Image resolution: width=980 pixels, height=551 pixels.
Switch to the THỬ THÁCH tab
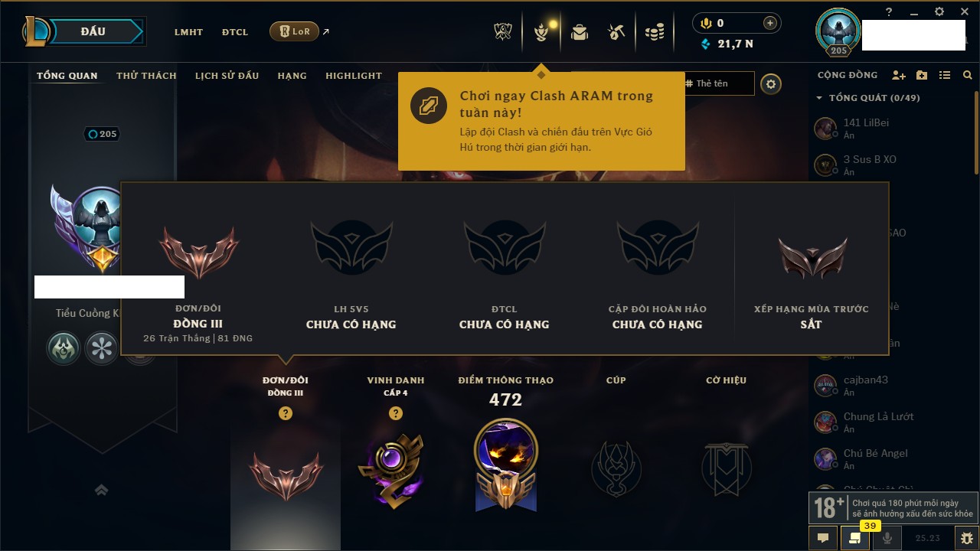[146, 76]
